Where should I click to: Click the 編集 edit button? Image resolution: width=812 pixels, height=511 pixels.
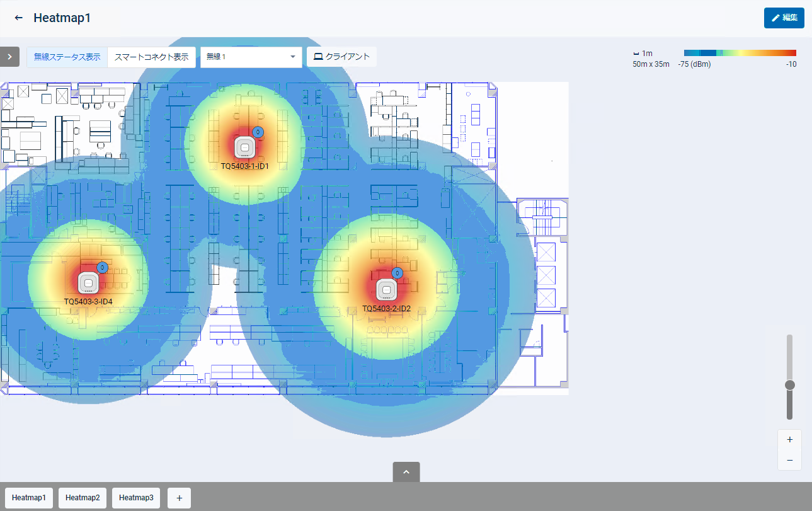coord(784,18)
